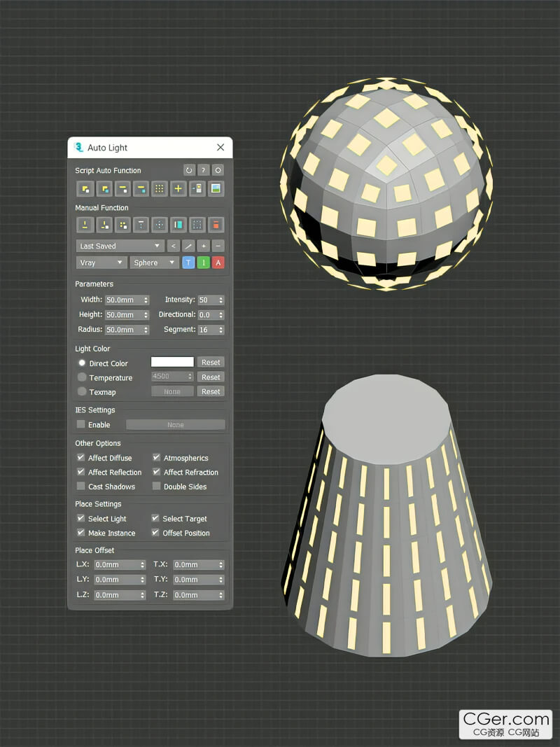Image resolution: width=560 pixels, height=747 pixels.
Task: Click the yellow plus icon
Action: 178,188
